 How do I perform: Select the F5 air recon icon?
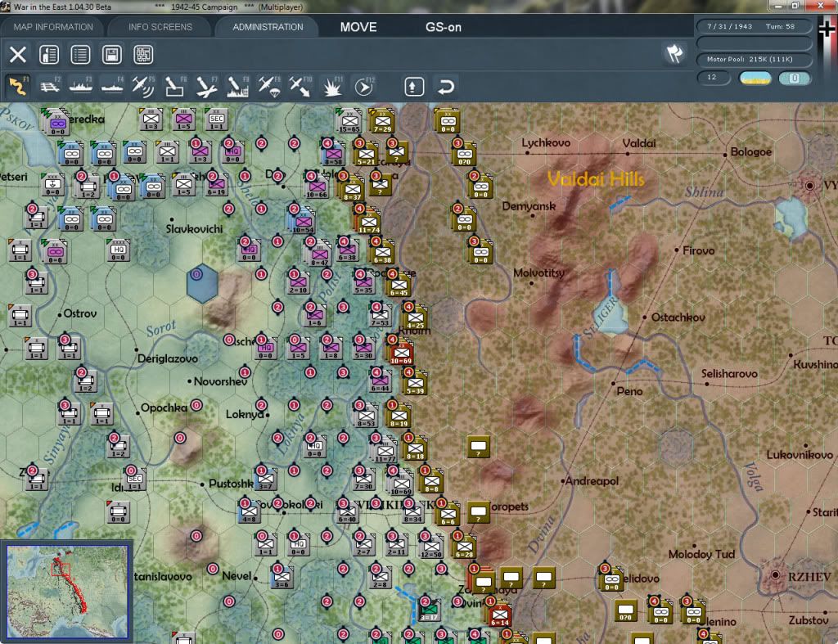[x=143, y=86]
